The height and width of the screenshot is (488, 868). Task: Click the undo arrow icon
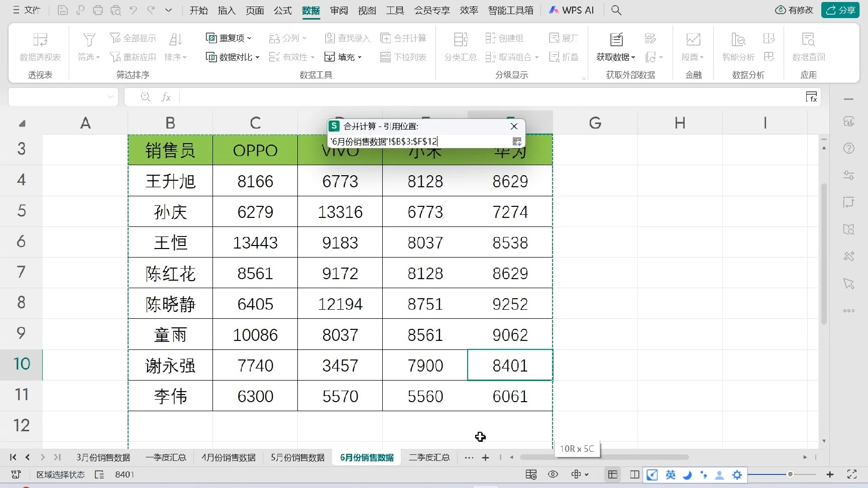coord(133,10)
